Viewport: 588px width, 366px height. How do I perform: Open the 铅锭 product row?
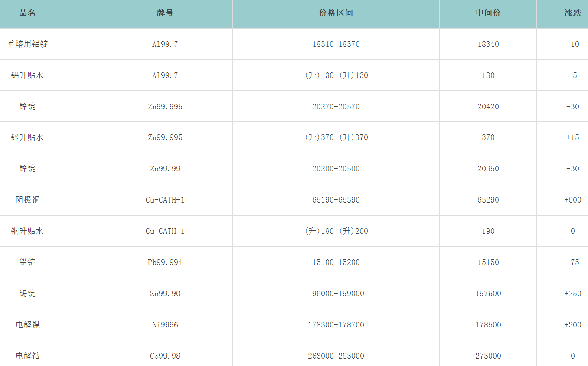[x=28, y=262]
